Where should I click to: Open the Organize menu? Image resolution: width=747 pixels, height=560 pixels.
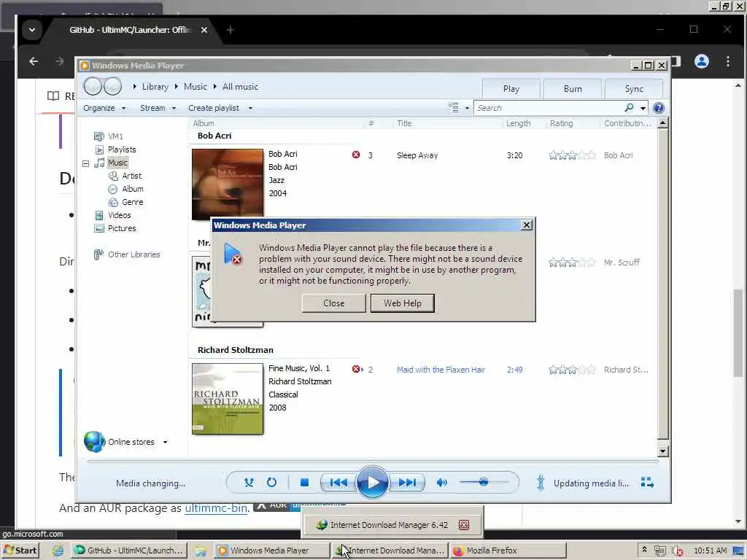coord(104,108)
